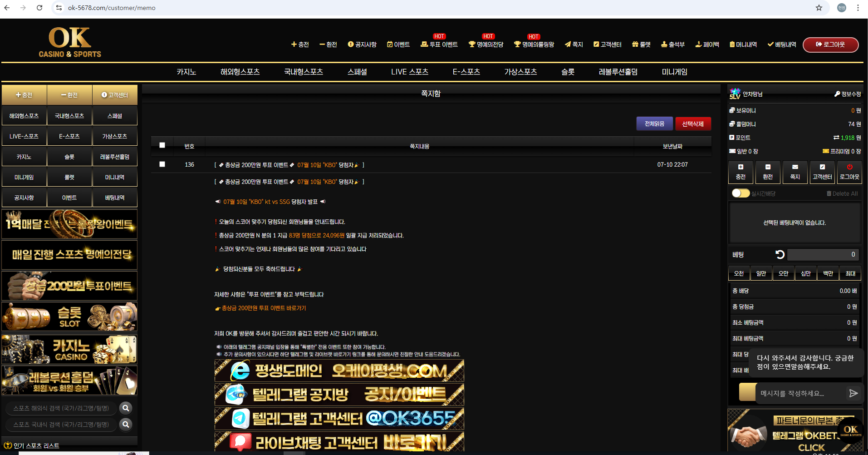Open 머니내역 top menu item
Image resolution: width=868 pixels, height=455 pixels.
click(x=743, y=45)
